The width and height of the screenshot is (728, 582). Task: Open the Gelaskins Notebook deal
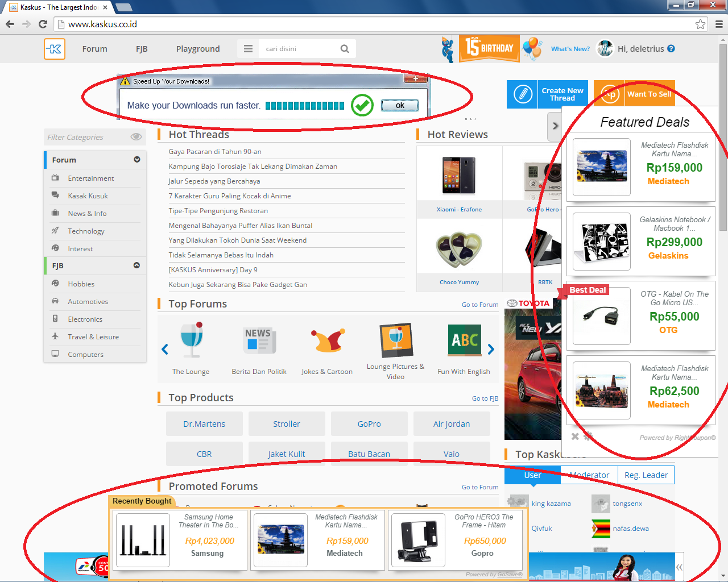point(641,242)
